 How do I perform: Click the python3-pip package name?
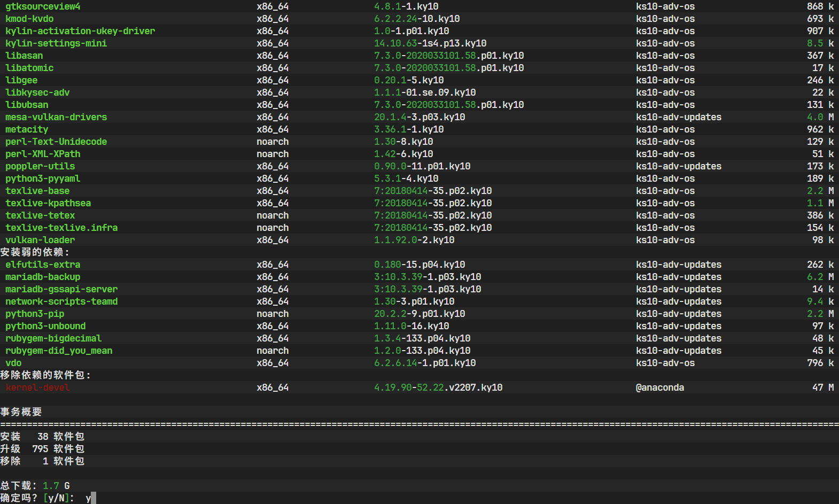[35, 314]
